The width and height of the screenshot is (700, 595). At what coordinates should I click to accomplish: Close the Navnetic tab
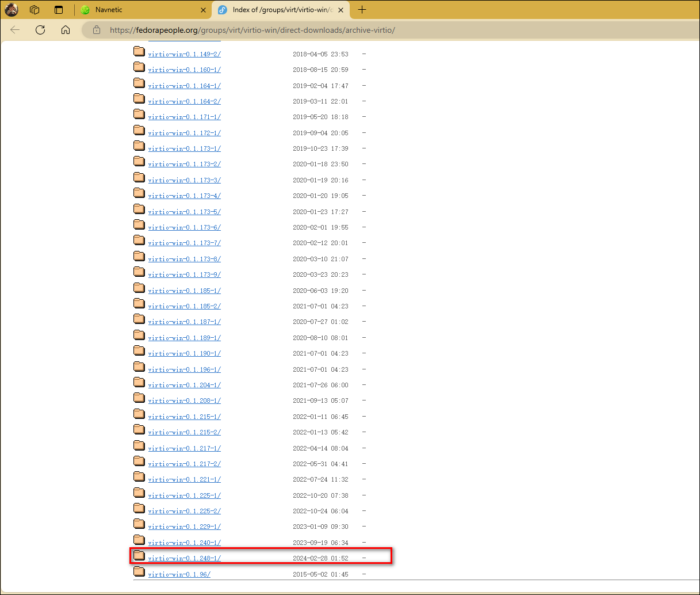click(x=203, y=10)
